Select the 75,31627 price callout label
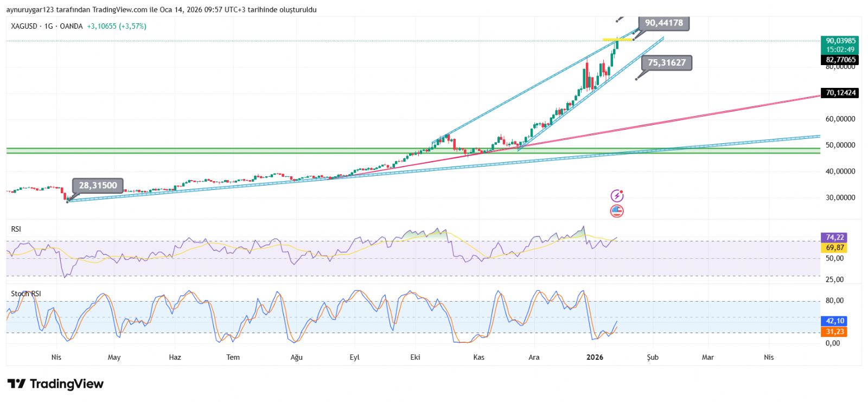 (x=666, y=62)
